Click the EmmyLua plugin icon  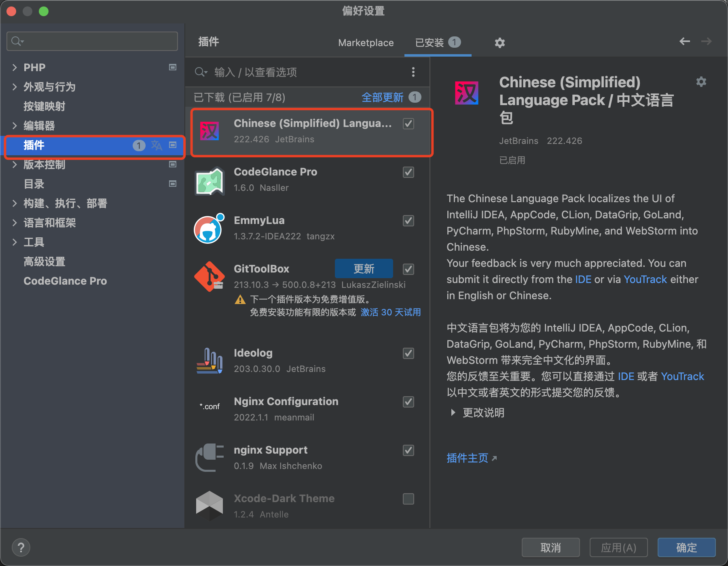(210, 229)
